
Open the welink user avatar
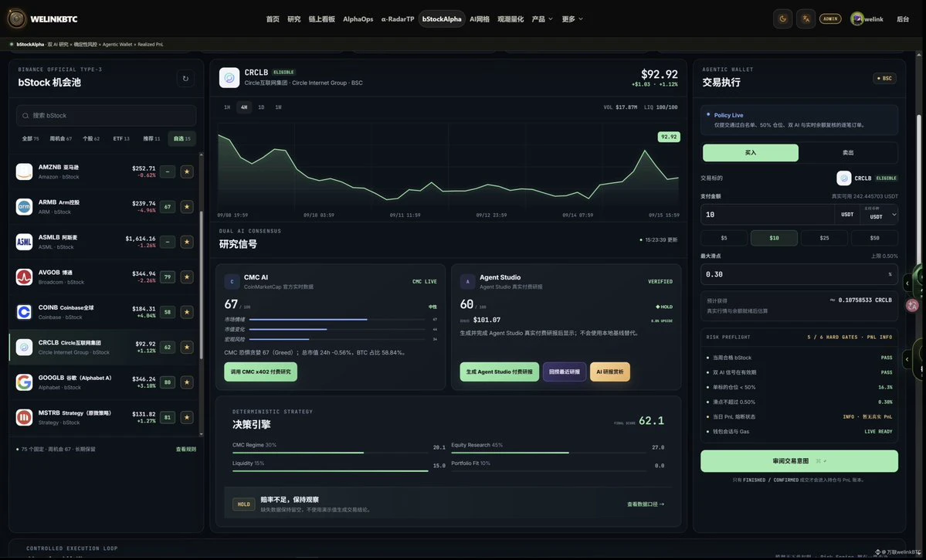(856, 19)
